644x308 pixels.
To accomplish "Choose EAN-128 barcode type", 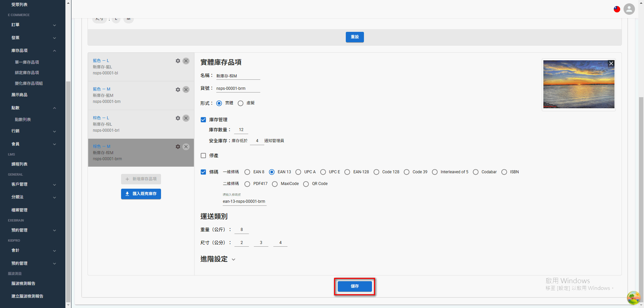I will click(x=347, y=172).
